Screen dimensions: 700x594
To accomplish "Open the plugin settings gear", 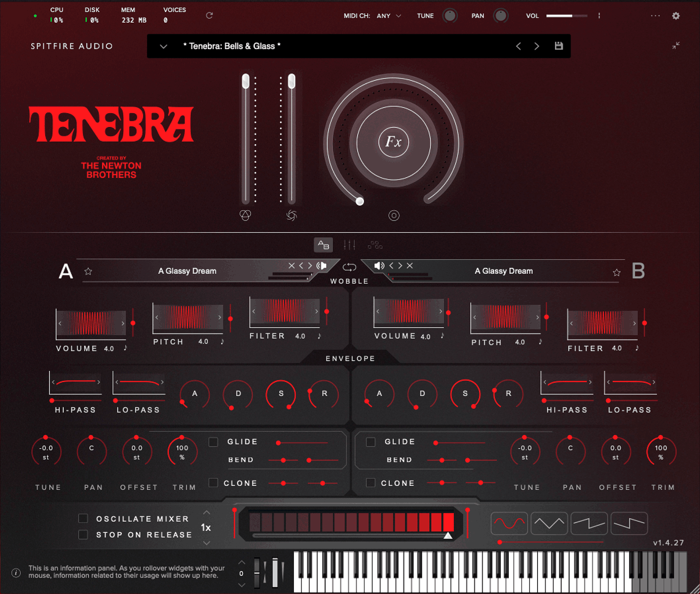I will click(676, 16).
